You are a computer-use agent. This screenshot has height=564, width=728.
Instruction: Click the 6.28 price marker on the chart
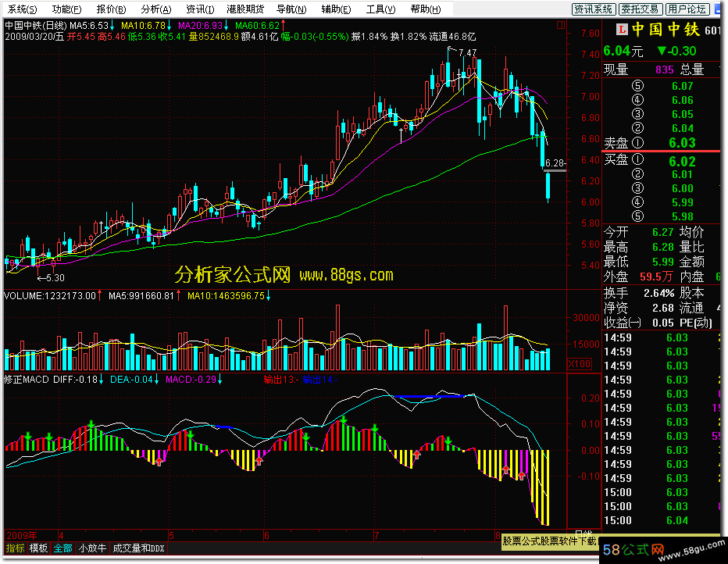tap(555, 163)
